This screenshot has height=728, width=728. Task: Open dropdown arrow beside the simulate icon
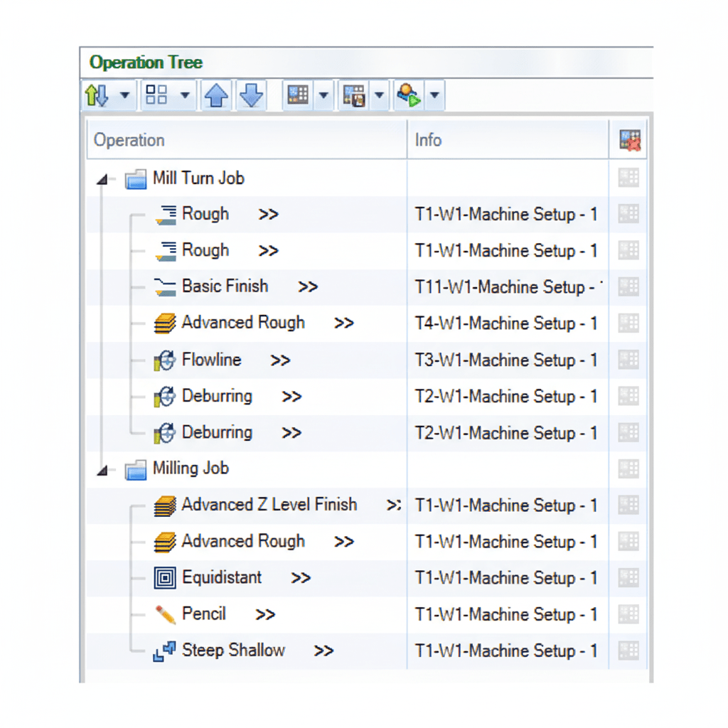click(x=434, y=95)
